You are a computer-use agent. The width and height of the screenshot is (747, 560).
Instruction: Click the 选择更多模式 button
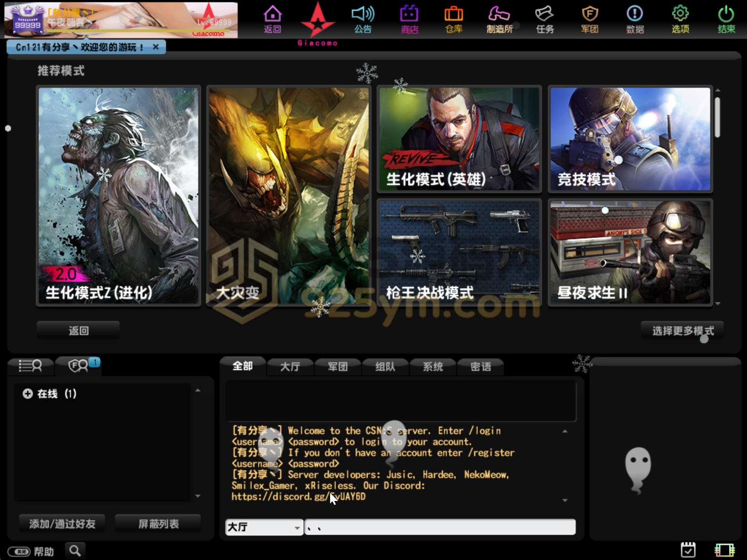683,331
